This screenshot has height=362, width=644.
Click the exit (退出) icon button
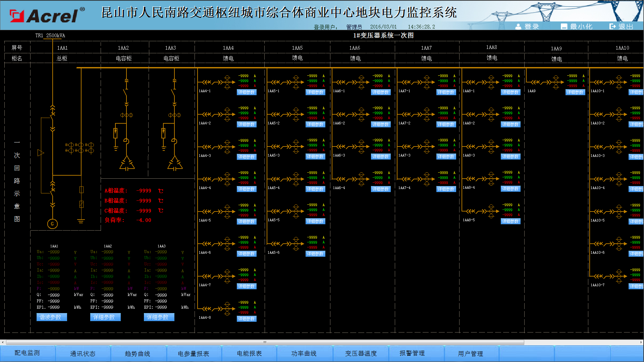pyautogui.click(x=612, y=26)
